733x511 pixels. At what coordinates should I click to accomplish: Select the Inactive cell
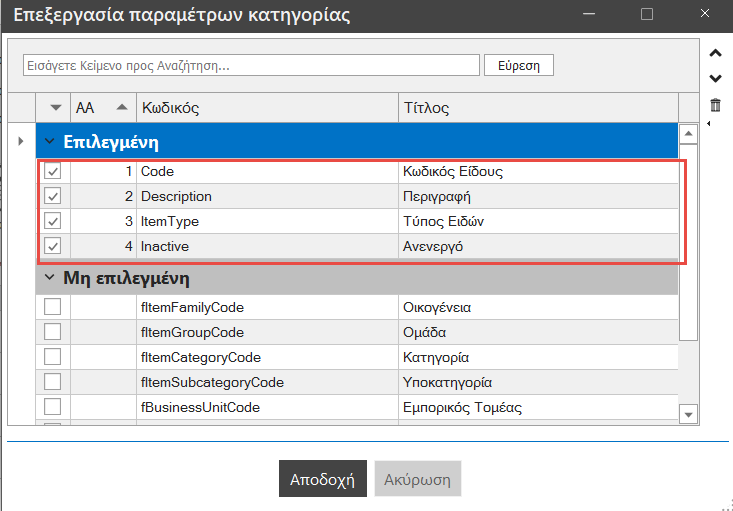(x=267, y=246)
